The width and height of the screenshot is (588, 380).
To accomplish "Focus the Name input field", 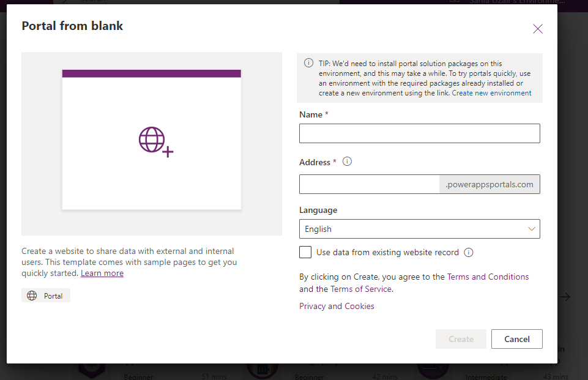I will click(420, 133).
